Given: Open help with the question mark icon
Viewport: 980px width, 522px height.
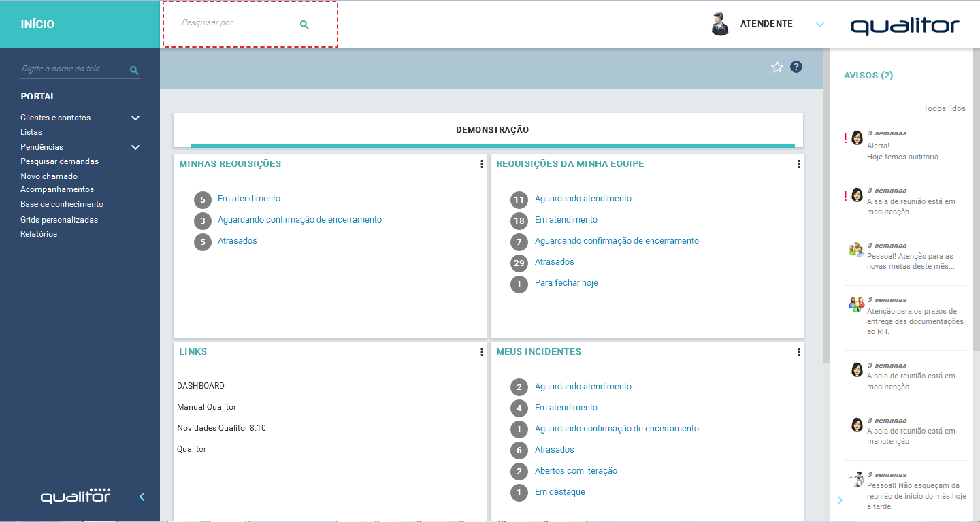Looking at the screenshot, I should pos(796,67).
